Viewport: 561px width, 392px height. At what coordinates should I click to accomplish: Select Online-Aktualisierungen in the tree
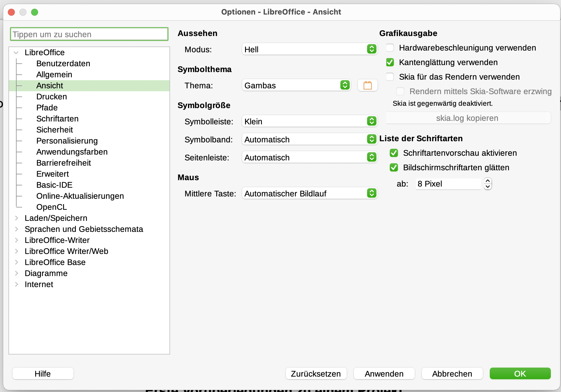[80, 196]
